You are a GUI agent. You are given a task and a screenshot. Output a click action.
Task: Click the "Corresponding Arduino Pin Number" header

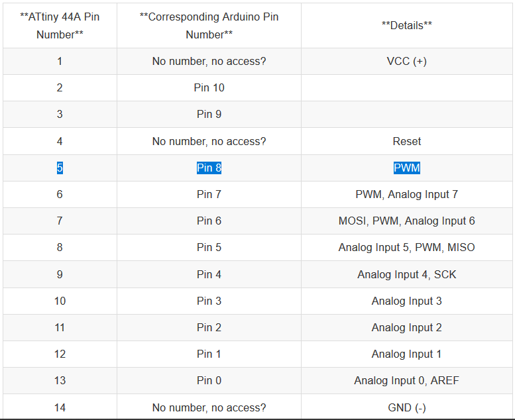(x=209, y=26)
